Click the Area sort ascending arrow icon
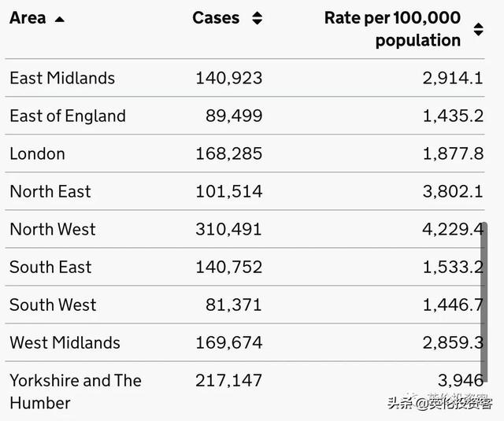The width and height of the screenshot is (504, 421). pyautogui.click(x=59, y=19)
